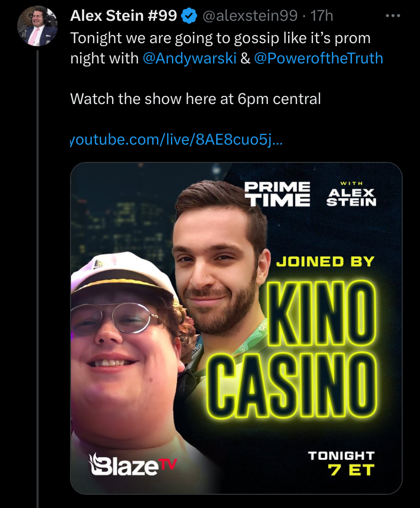Click the 'TONIGHT 7 ET' label in the image

coord(341,463)
